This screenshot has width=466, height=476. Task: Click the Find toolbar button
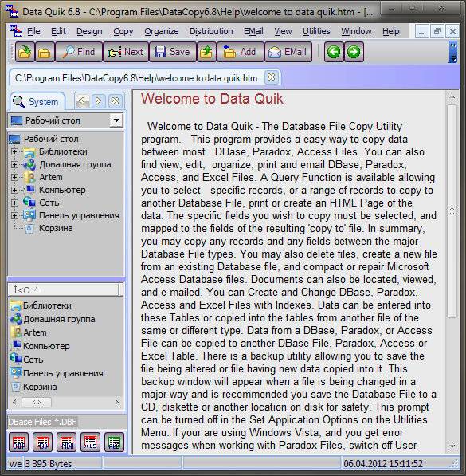(79, 52)
